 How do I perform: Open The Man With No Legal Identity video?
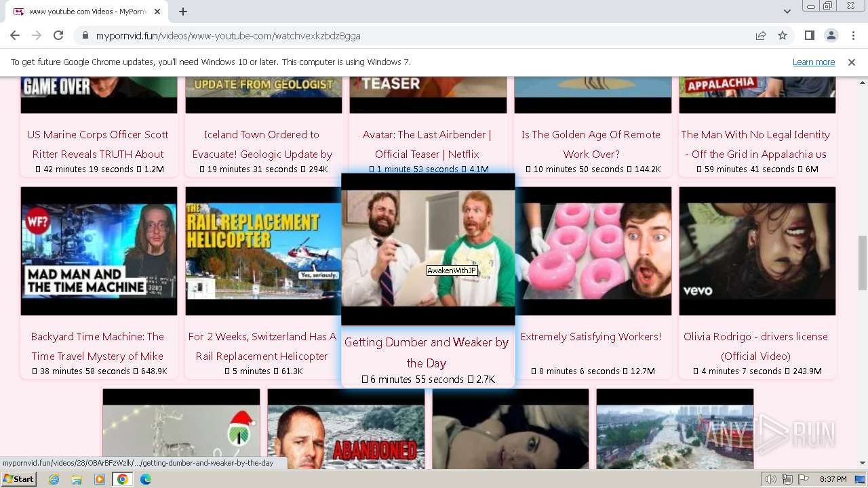tap(756, 144)
